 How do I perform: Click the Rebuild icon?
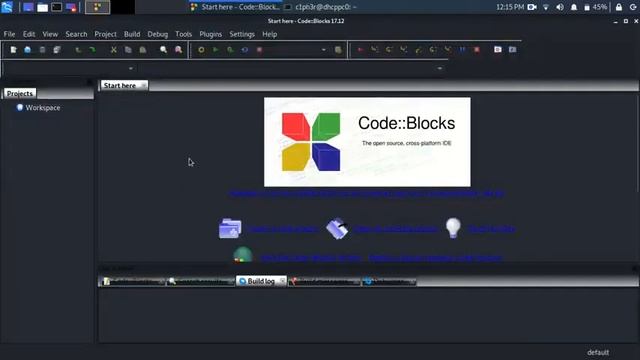[x=244, y=50]
